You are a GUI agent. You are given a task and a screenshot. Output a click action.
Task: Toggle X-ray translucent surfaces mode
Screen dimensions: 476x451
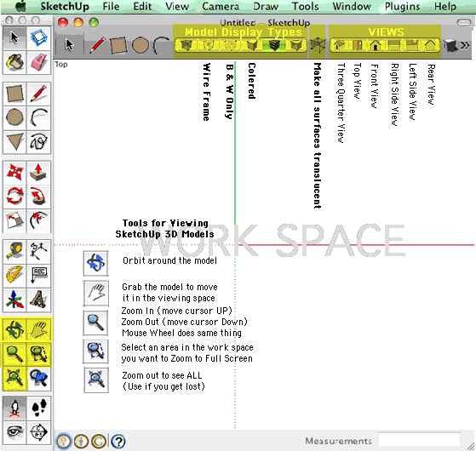coord(318,45)
